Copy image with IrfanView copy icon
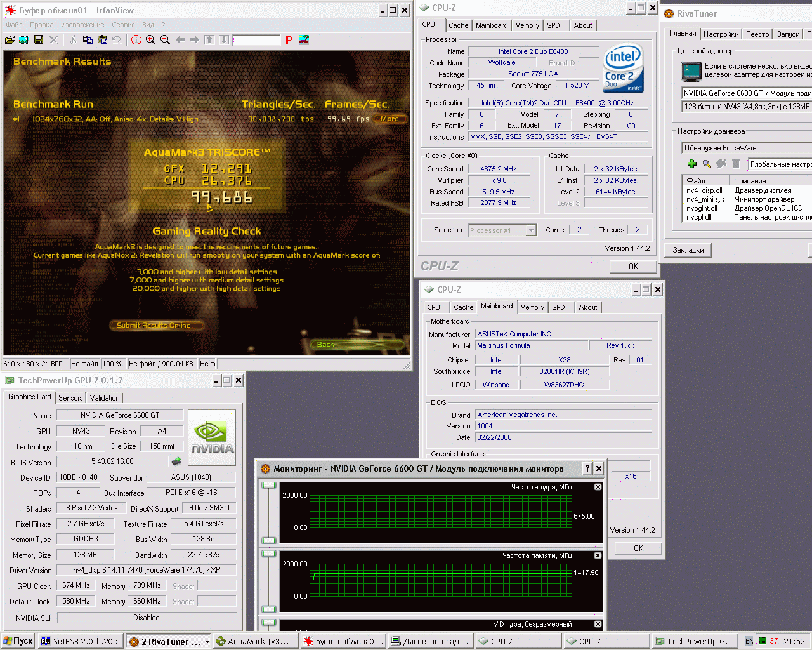The image size is (812, 650). click(88, 40)
